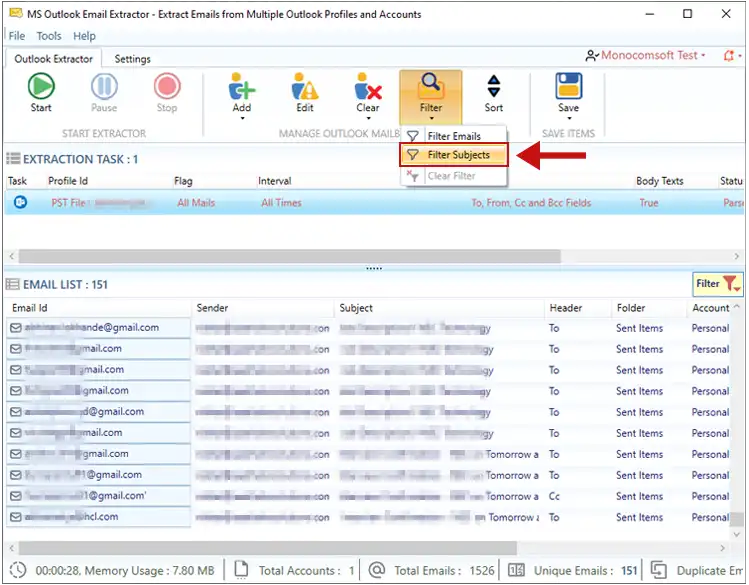Open the Help menu
This screenshot has height=585, width=749.
(x=84, y=36)
